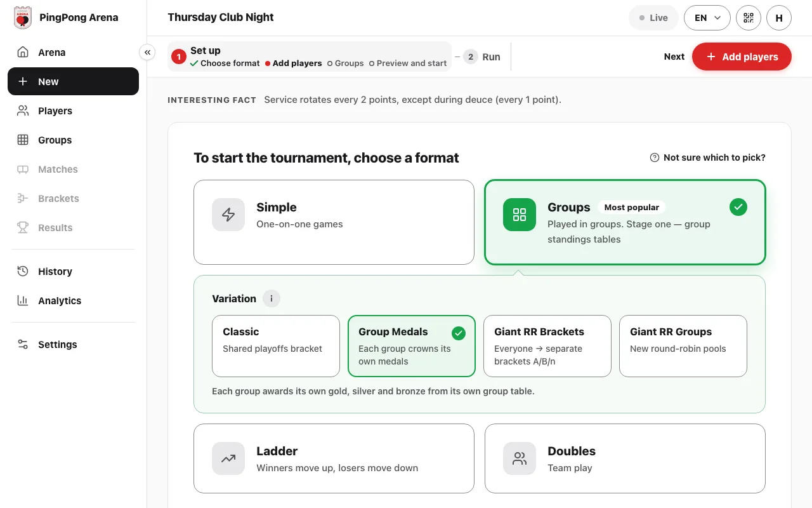This screenshot has width=812, height=508.
Task: Collapse the sidebar with the double-chevron button
Action: [147, 52]
